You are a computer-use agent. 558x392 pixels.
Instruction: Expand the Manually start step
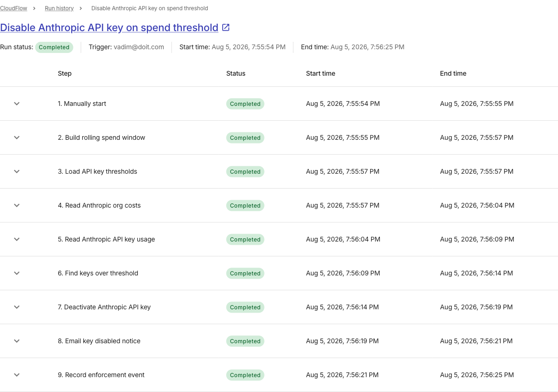(x=17, y=104)
